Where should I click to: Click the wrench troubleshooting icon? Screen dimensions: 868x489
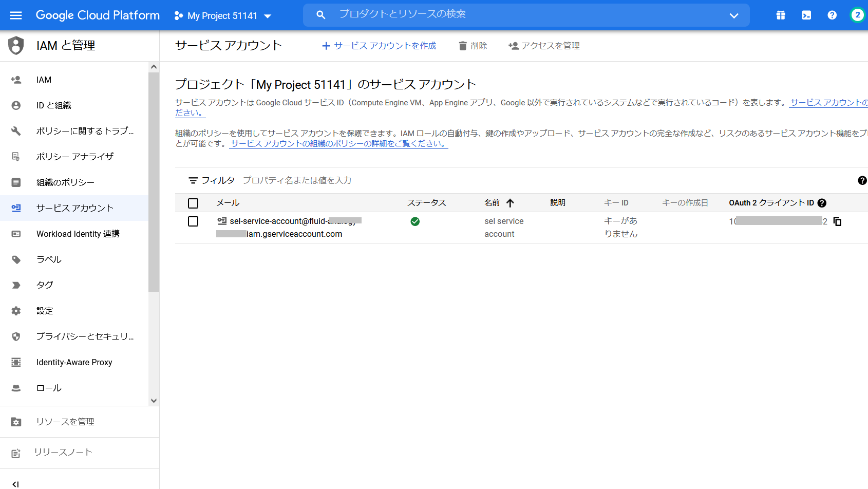point(16,131)
